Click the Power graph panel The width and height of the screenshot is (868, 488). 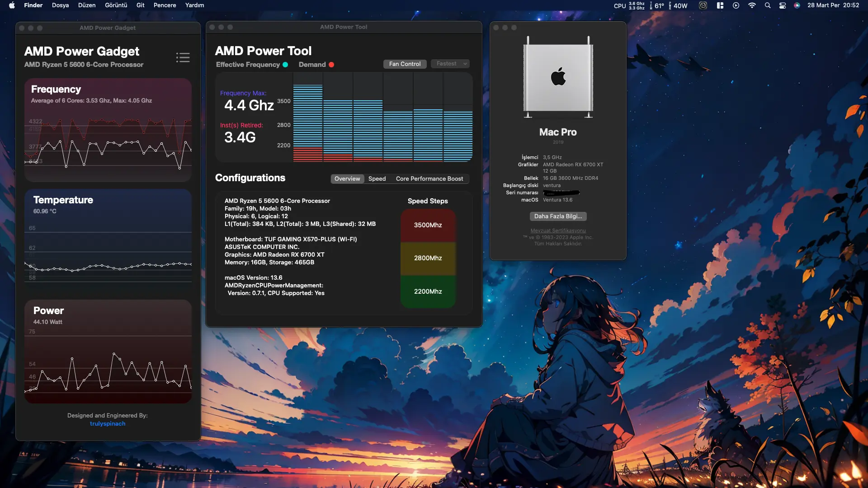108,351
